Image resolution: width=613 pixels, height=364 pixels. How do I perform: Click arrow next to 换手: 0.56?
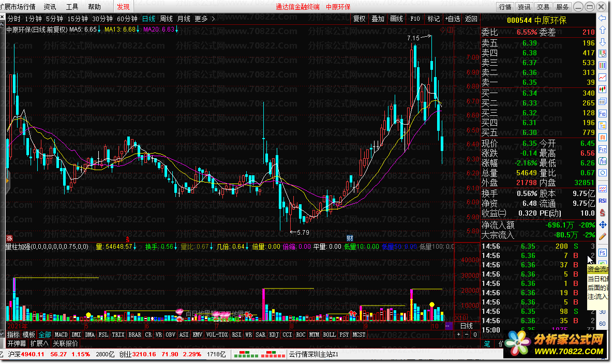coord(175,247)
